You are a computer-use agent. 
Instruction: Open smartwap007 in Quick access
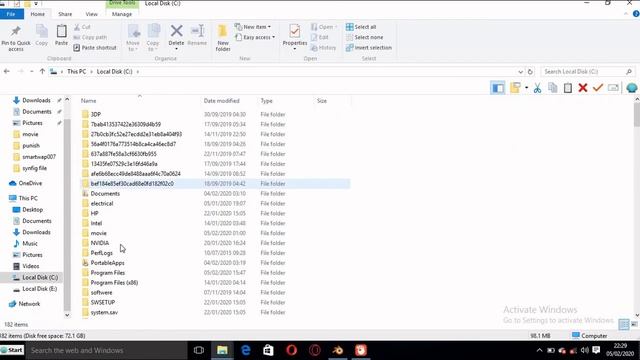(x=39, y=157)
